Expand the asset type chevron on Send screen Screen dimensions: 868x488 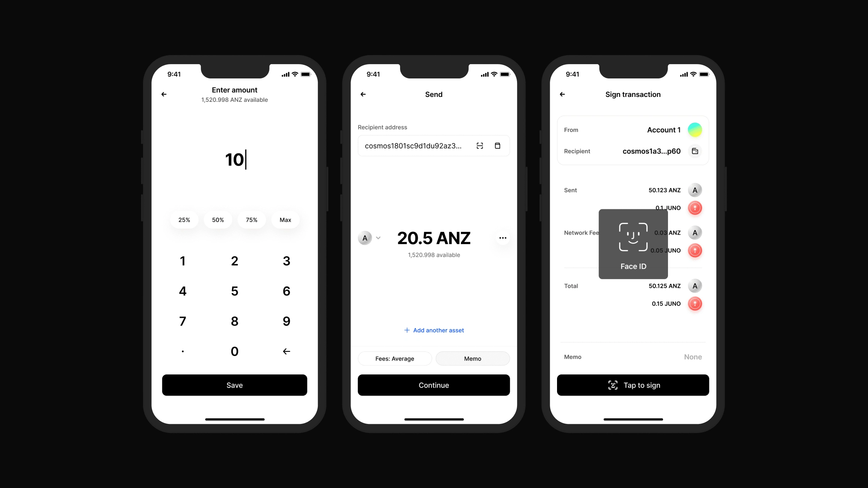tap(378, 238)
